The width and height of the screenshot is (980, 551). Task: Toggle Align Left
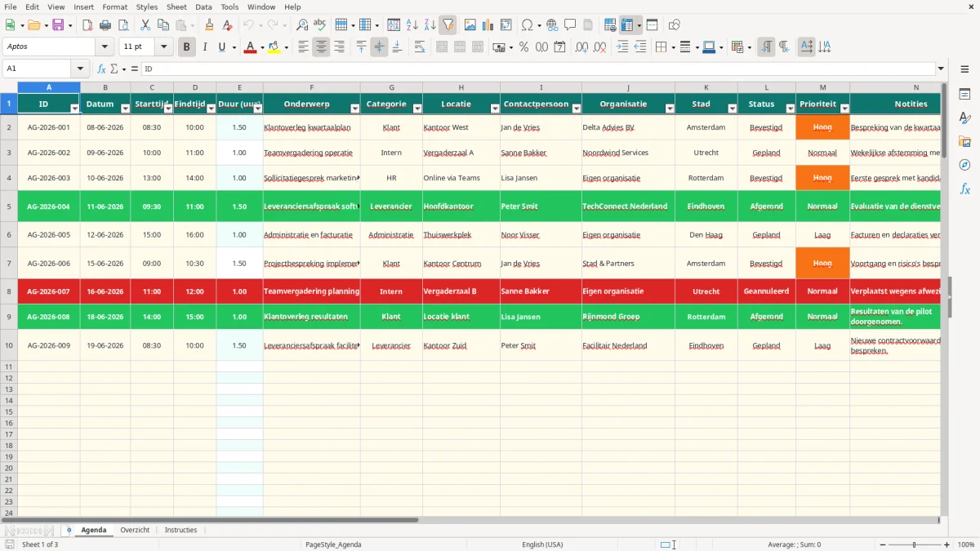point(303,47)
